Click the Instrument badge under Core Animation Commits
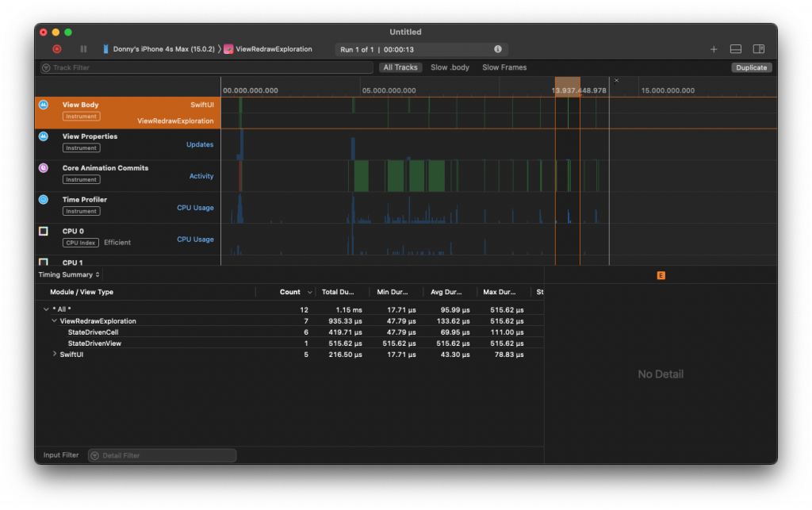This screenshot has width=812, height=510. (x=82, y=180)
